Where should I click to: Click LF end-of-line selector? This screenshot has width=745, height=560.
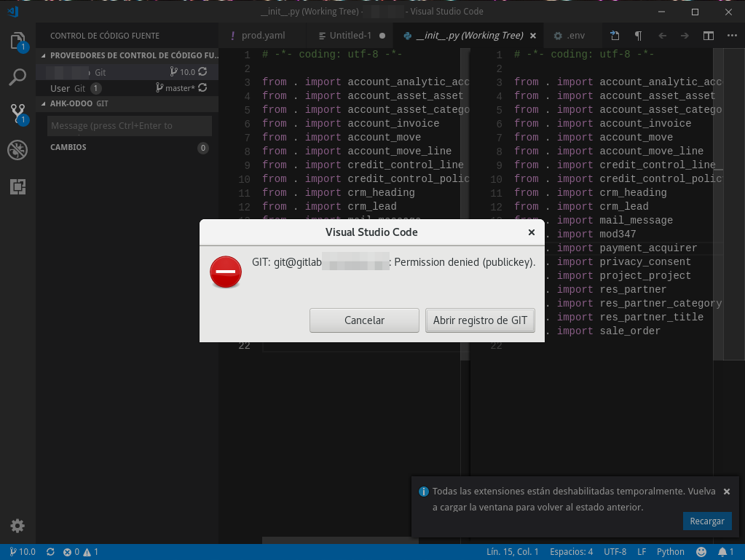coord(642,552)
